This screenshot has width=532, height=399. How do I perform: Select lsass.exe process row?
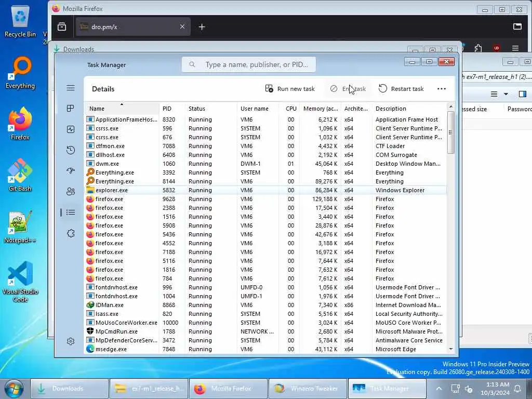265,314
